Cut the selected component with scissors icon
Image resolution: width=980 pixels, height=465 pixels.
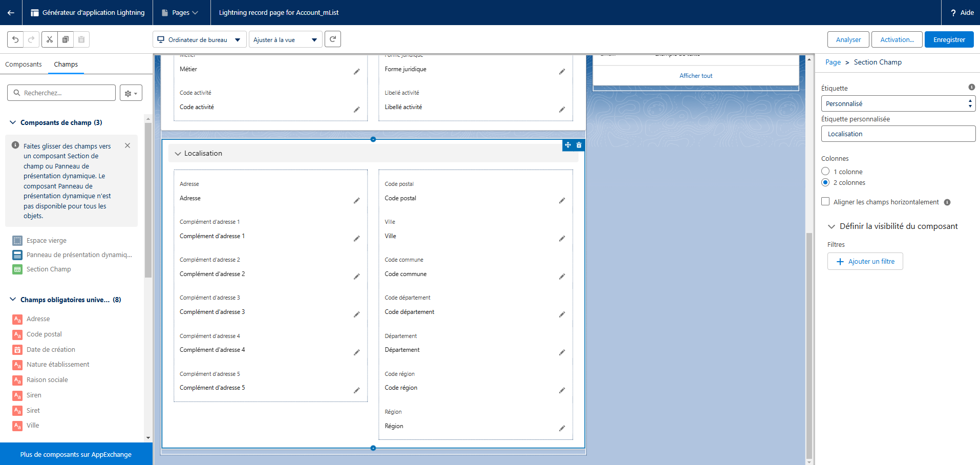point(50,39)
